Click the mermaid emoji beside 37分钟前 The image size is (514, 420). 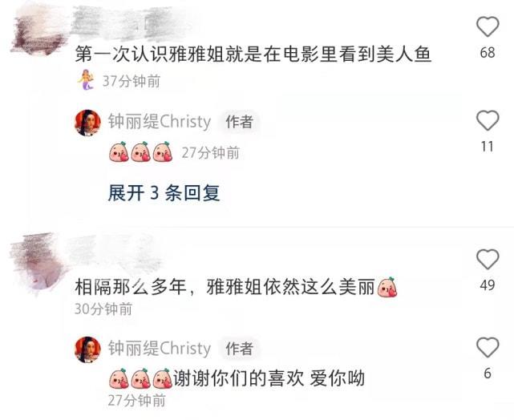tap(86, 80)
